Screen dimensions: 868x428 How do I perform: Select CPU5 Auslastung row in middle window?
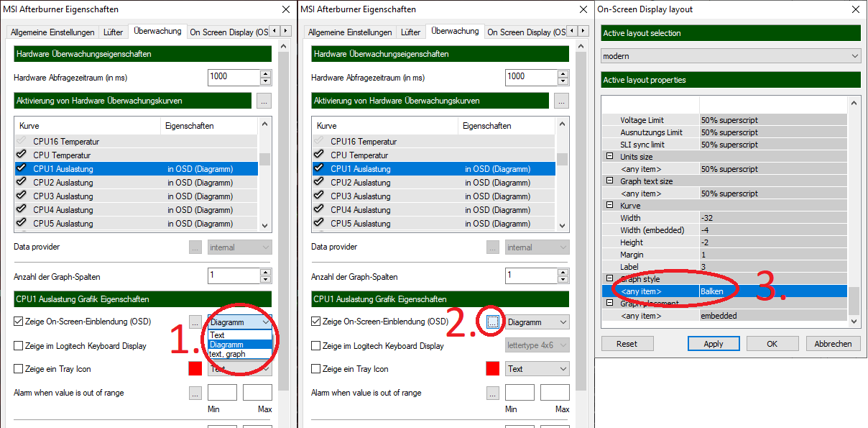click(x=433, y=223)
